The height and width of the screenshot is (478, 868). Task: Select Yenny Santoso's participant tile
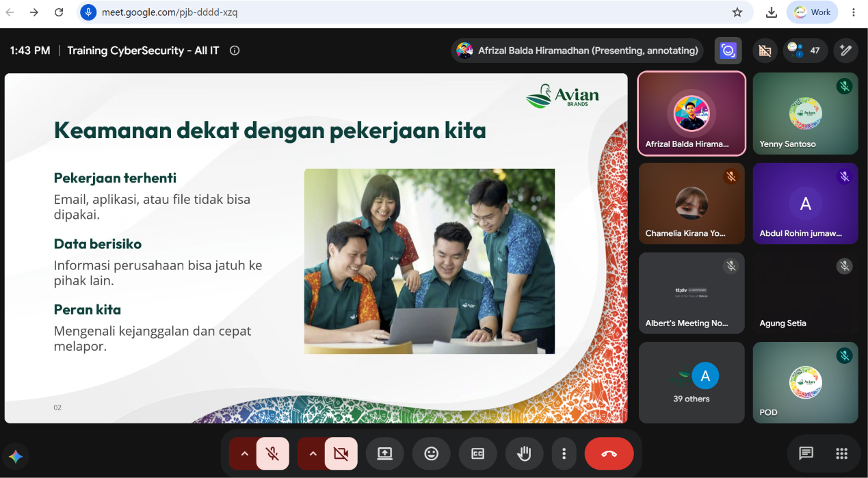805,114
